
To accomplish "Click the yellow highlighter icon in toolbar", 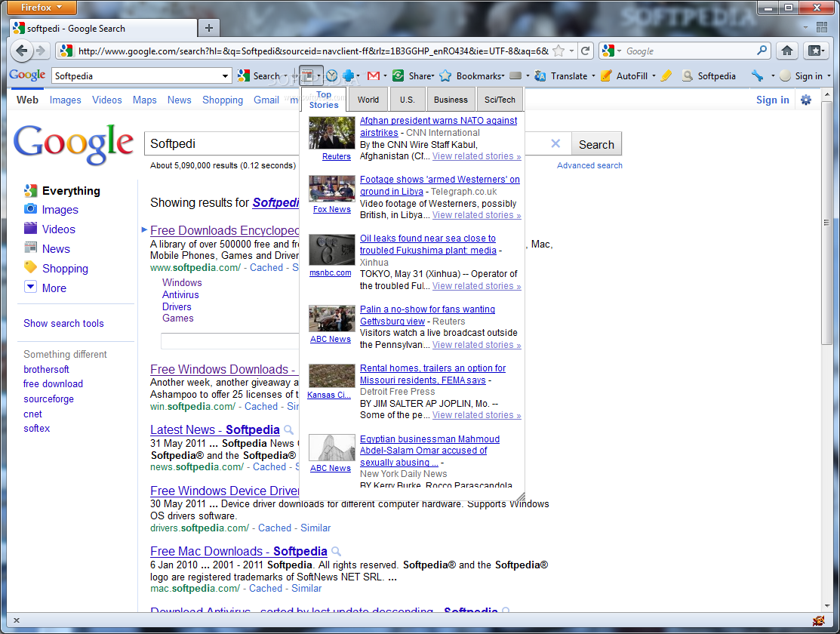I will (666, 76).
